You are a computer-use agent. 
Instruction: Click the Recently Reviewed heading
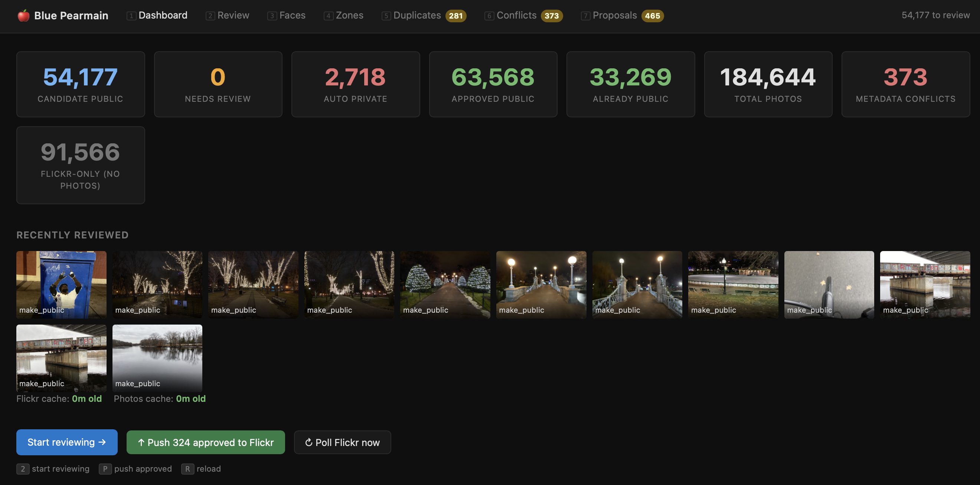coord(72,235)
